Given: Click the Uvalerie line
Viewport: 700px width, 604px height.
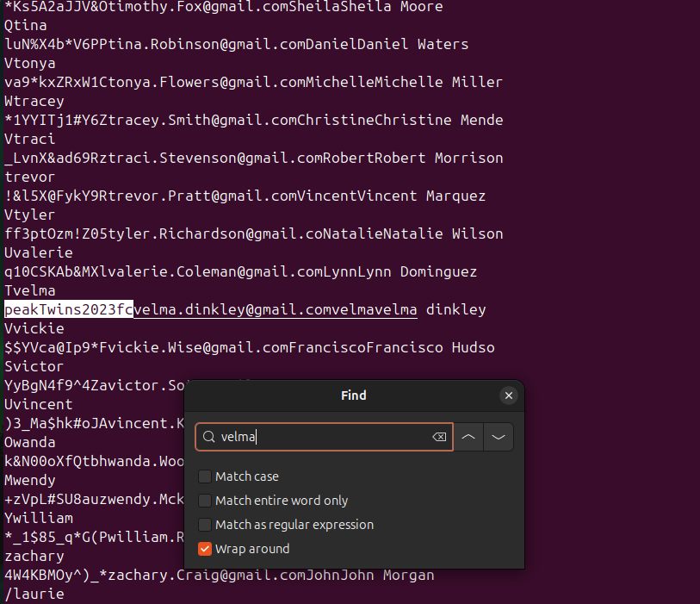Looking at the screenshot, I should tap(39, 252).
